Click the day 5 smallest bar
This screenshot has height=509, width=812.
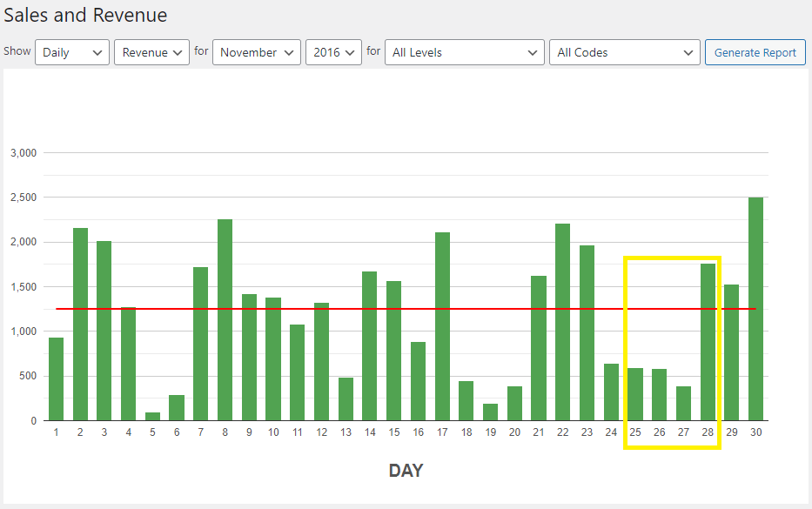(x=152, y=417)
